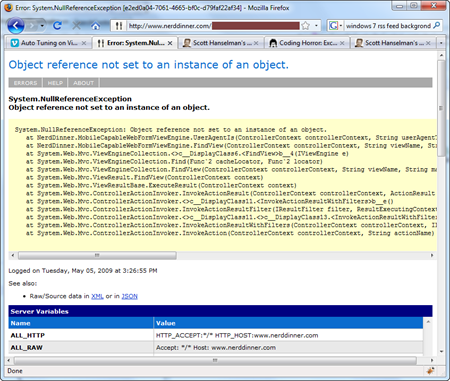Open the raw data XML link
Image resolution: width=450 pixels, height=381 pixels.
97,296
